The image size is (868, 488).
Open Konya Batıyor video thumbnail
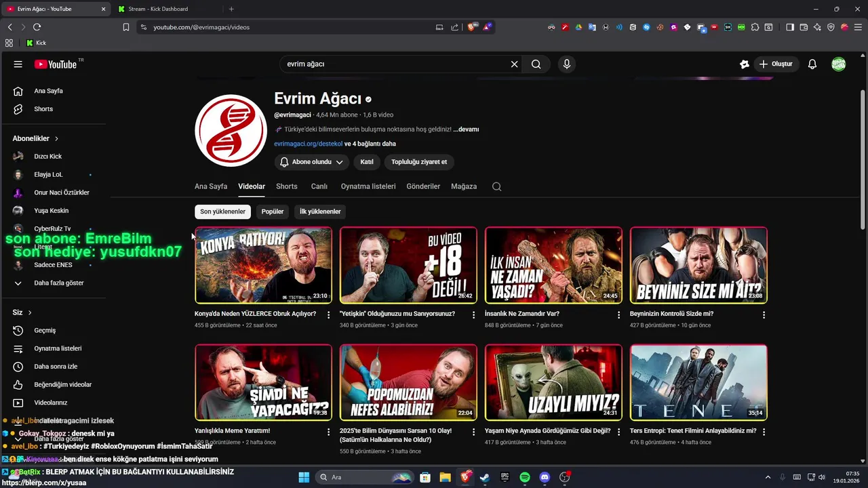(264, 265)
